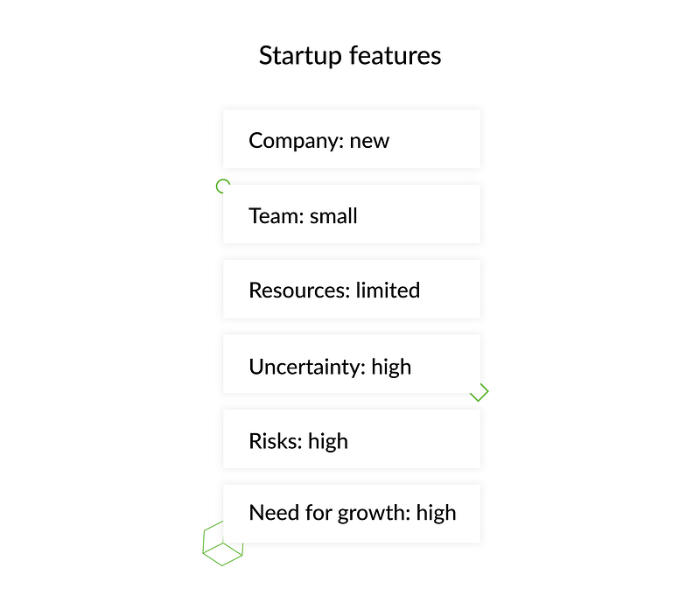Click the green circle outline icon

tap(223, 186)
